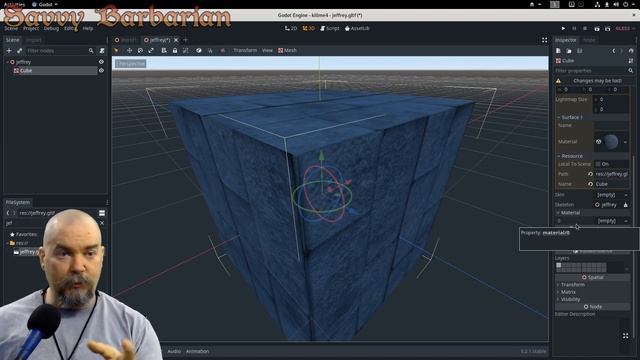
Task: Play the project with the play icon
Action: [563, 28]
